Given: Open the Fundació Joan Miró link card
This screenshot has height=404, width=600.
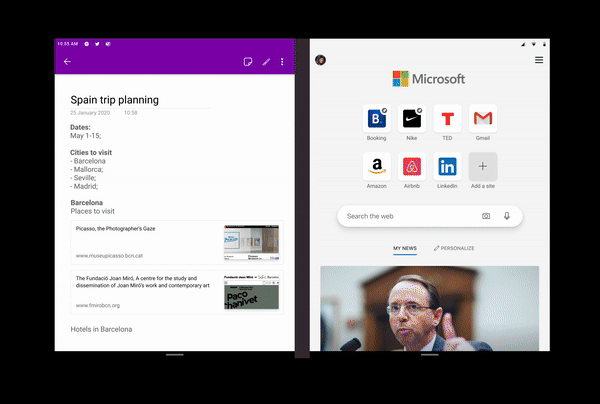Looking at the screenshot, I should pyautogui.click(x=177, y=292).
